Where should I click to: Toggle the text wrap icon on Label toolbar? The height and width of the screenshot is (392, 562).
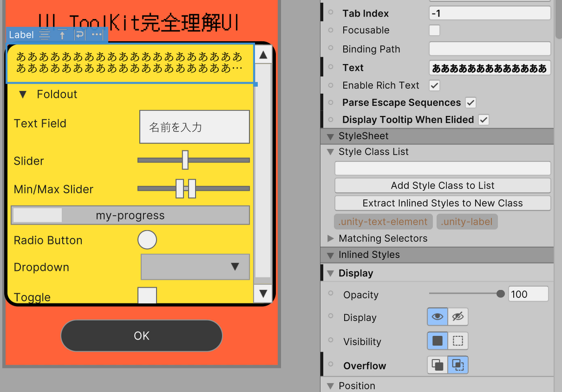click(79, 35)
